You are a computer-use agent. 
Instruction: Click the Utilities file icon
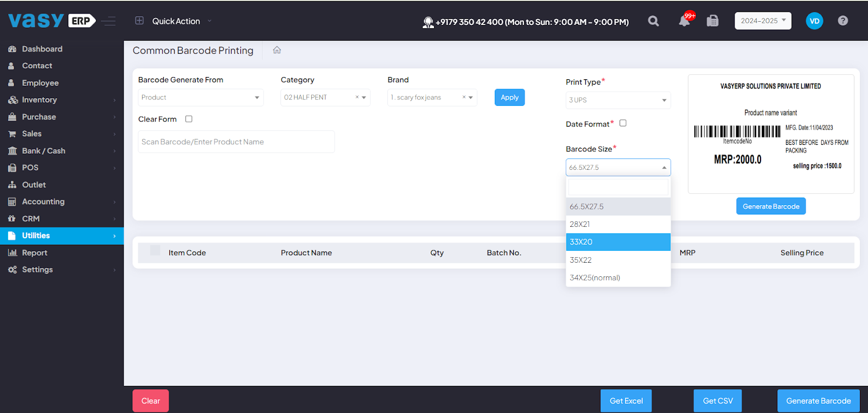[12, 236]
